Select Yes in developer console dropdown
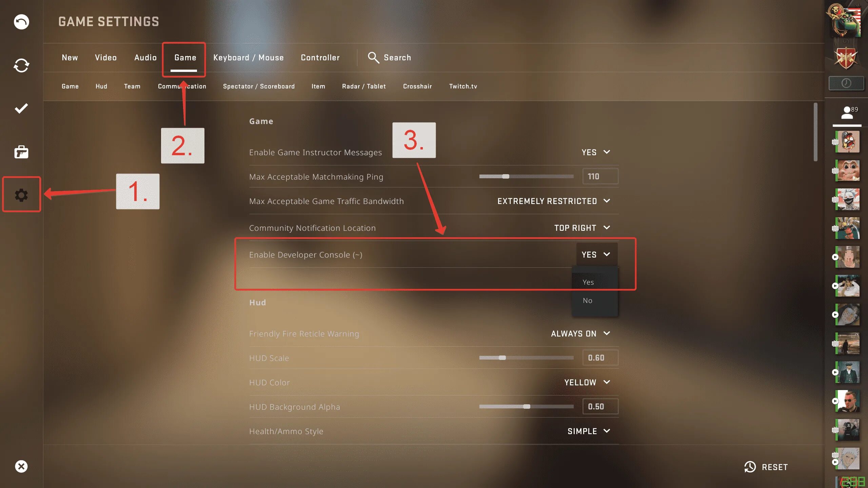 coord(588,282)
